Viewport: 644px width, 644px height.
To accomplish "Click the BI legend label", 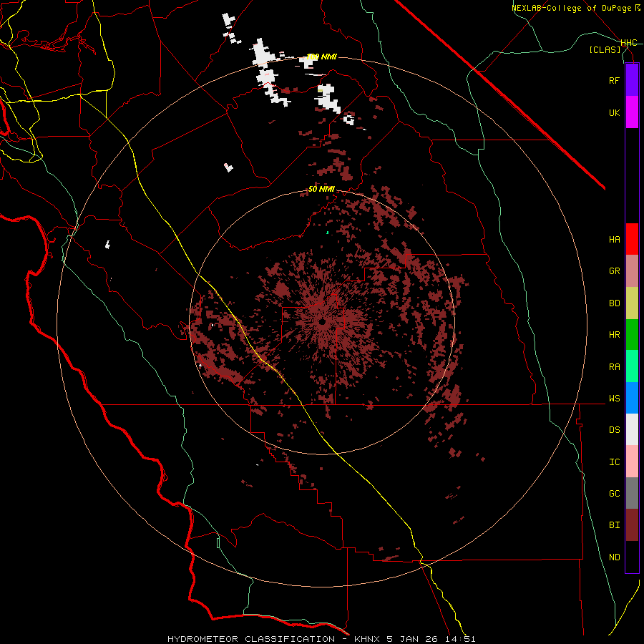I will (614, 525).
